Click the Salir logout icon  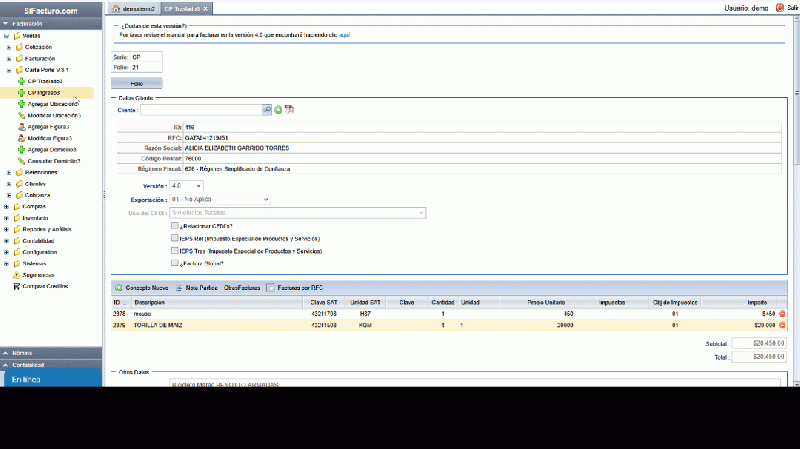(780, 7)
